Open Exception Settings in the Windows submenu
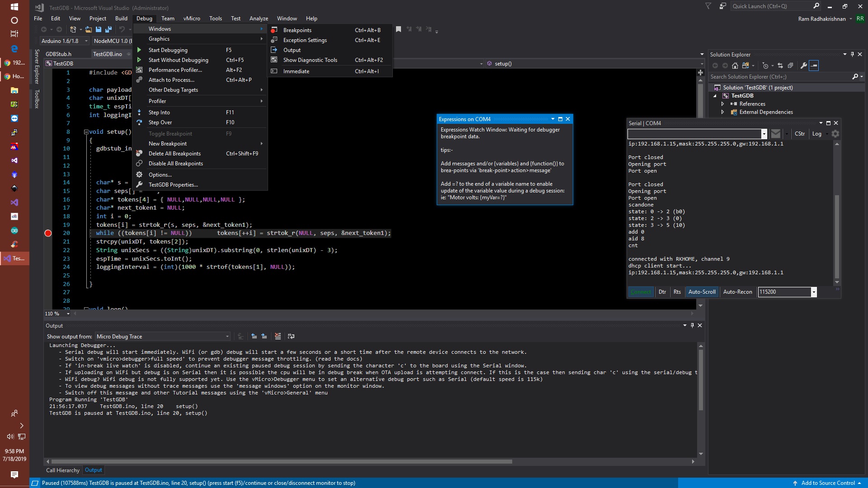Screen dimensions: 868x488 (330, 40)
